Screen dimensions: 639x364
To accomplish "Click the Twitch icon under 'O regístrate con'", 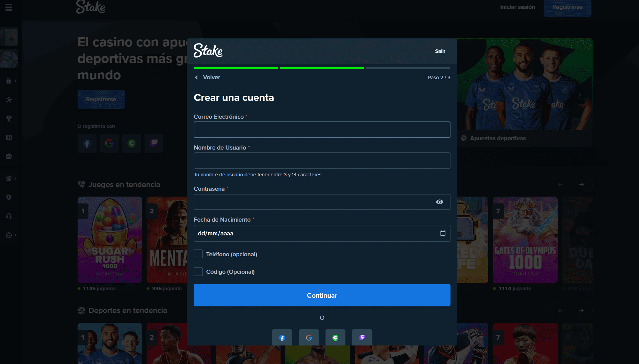I will tap(154, 143).
